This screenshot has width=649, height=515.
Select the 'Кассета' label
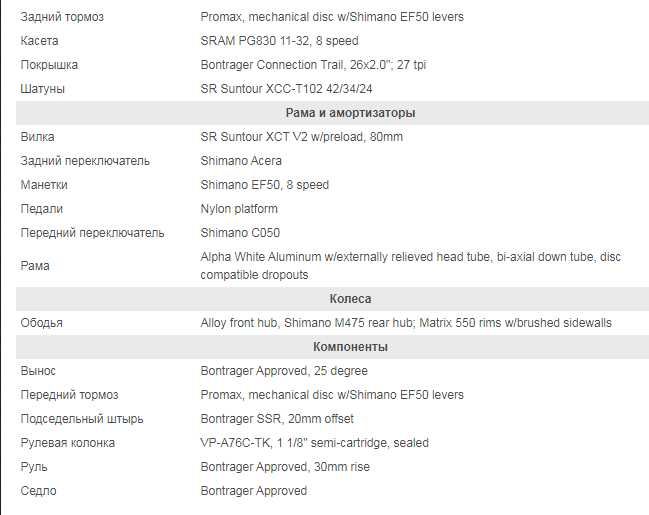40,41
